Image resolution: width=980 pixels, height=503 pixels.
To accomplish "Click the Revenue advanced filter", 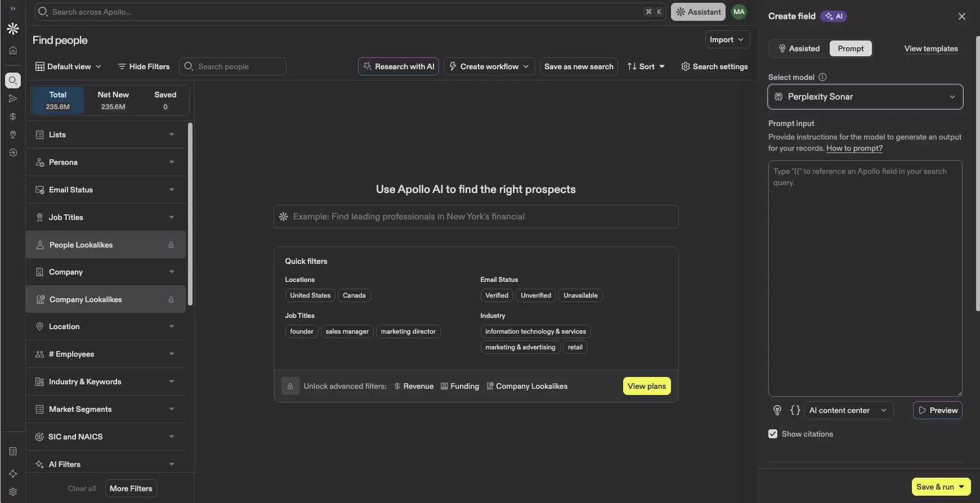I will point(414,386).
